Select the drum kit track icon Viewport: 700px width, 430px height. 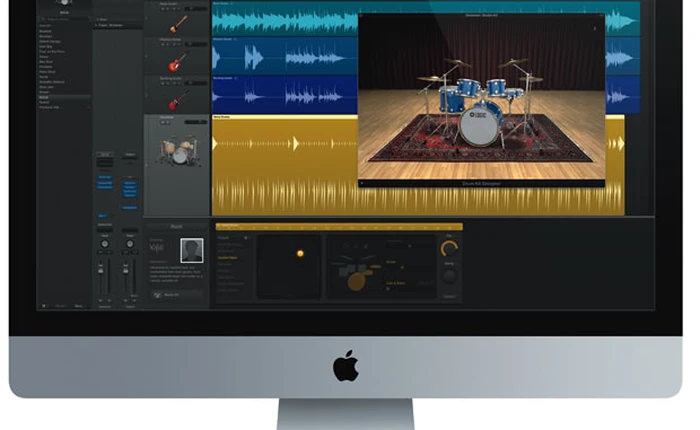coord(178,150)
